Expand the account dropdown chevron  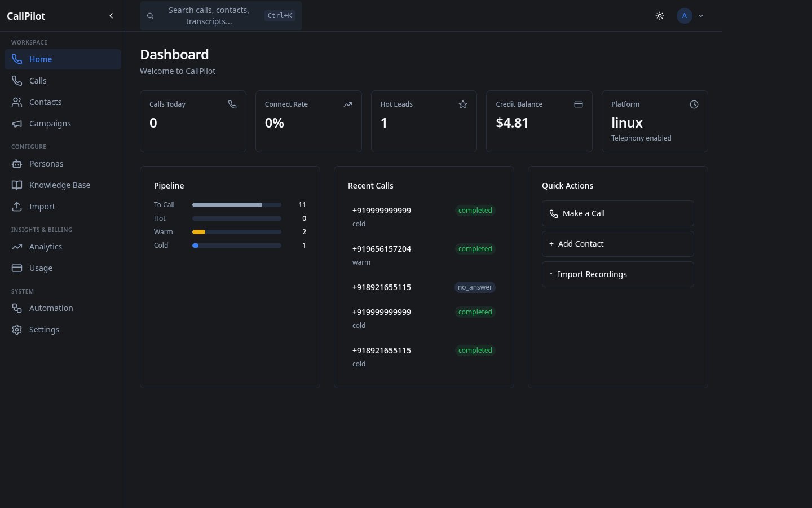click(x=701, y=16)
